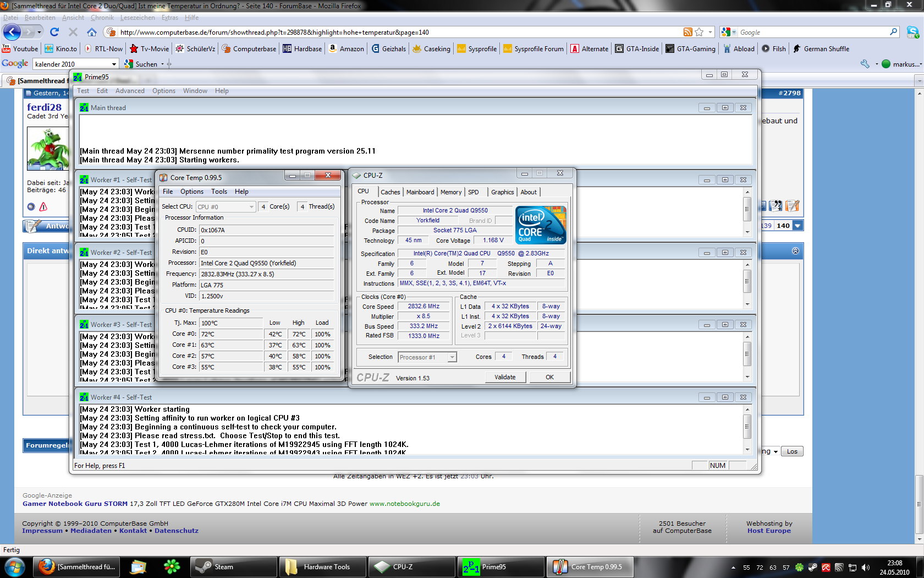Image resolution: width=924 pixels, height=578 pixels.
Task: Show hidden system tray icons
Action: tap(733, 568)
